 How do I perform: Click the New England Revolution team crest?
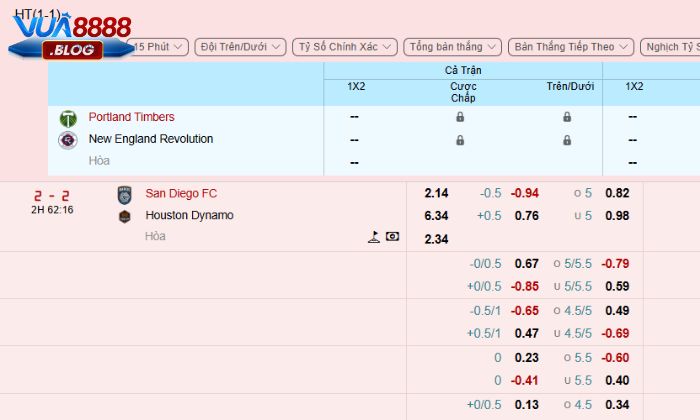coord(68,140)
